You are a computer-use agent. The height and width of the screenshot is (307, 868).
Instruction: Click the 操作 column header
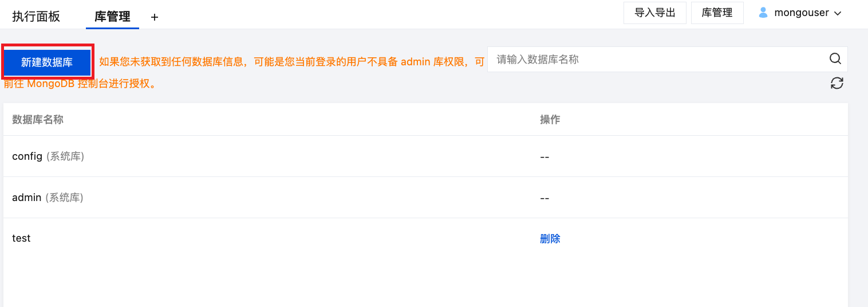[x=550, y=120]
